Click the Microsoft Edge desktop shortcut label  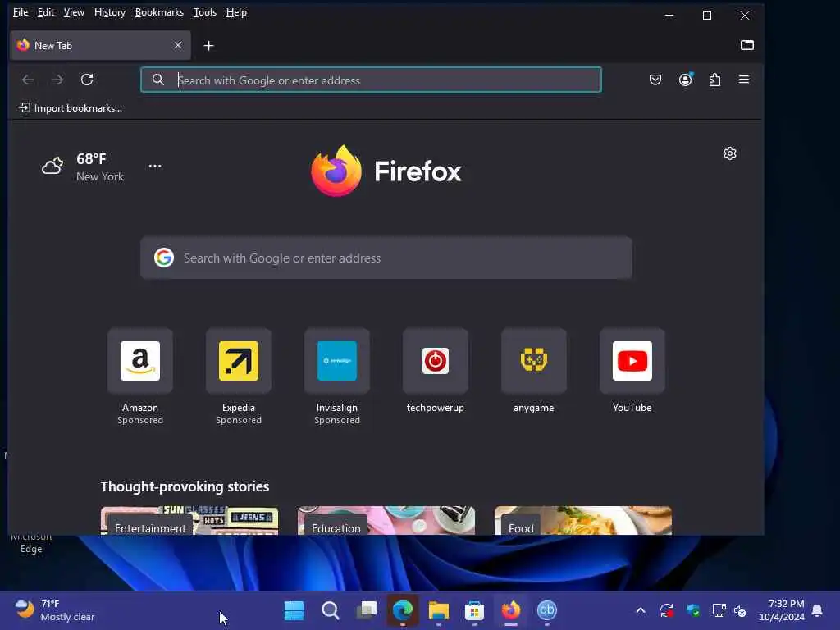(31, 543)
